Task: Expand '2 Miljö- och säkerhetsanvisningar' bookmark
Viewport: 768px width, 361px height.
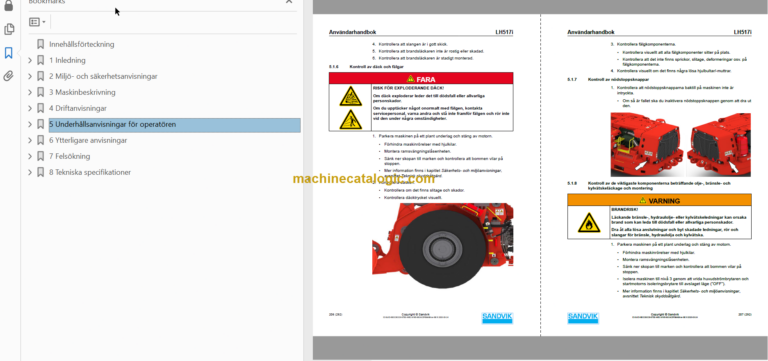Action: point(30,76)
